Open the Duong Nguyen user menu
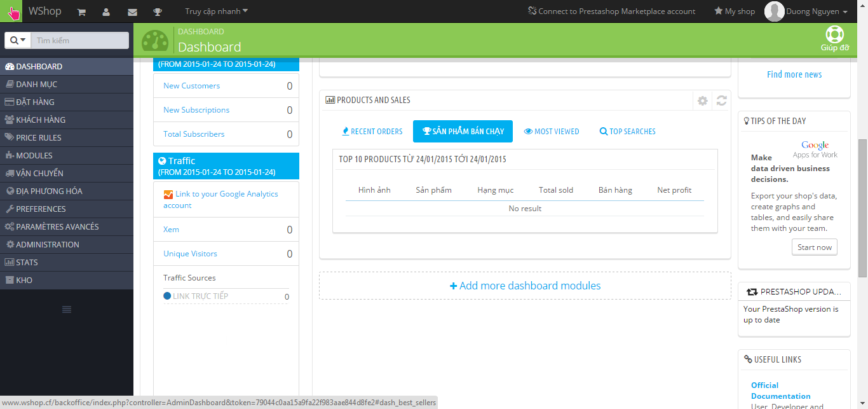The image size is (868, 409). tap(817, 11)
